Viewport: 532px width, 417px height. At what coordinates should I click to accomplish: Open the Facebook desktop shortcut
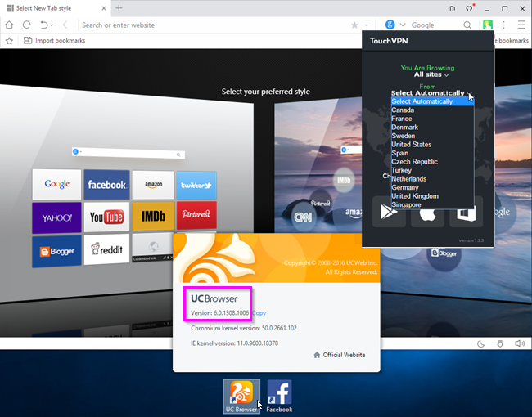coord(279,396)
